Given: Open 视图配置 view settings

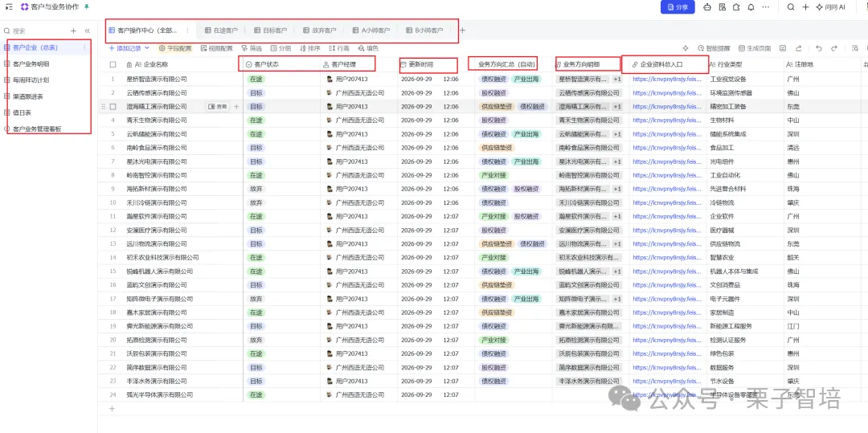Looking at the screenshot, I should [x=217, y=48].
